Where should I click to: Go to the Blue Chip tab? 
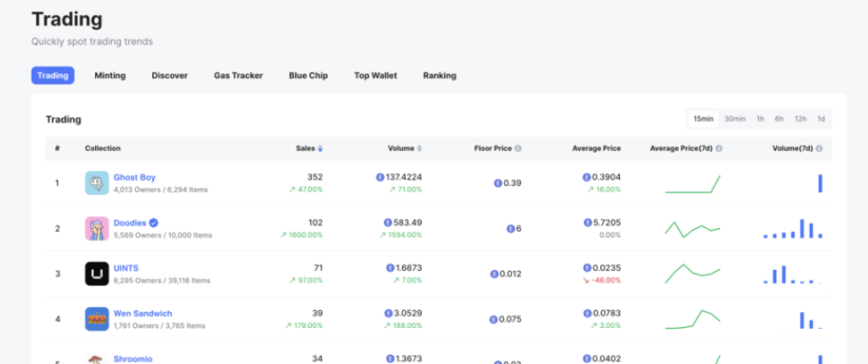pos(308,76)
